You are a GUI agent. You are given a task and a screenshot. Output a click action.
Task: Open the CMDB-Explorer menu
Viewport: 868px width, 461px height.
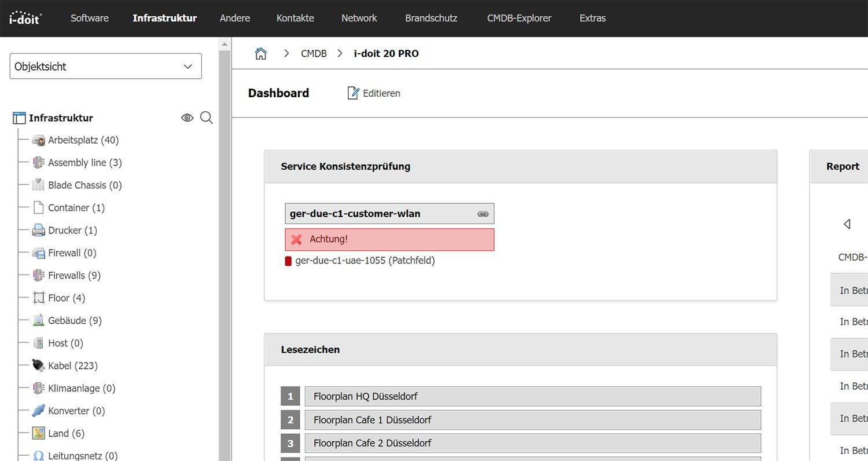519,18
